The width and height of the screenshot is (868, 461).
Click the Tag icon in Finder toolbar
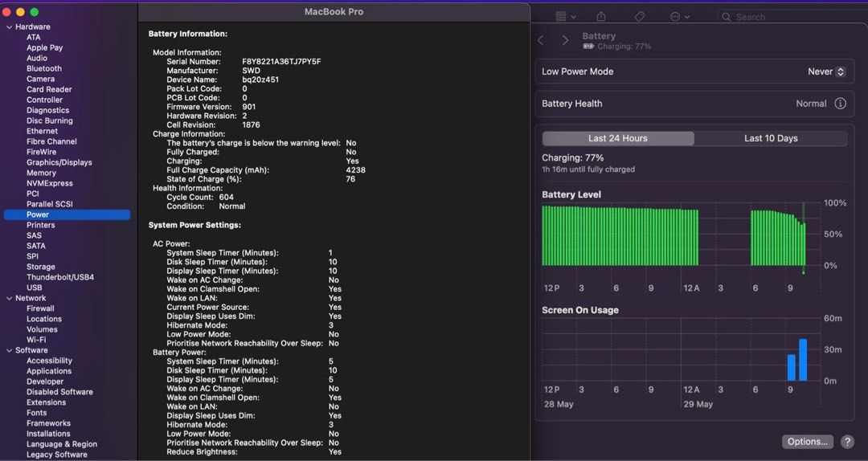pos(640,17)
